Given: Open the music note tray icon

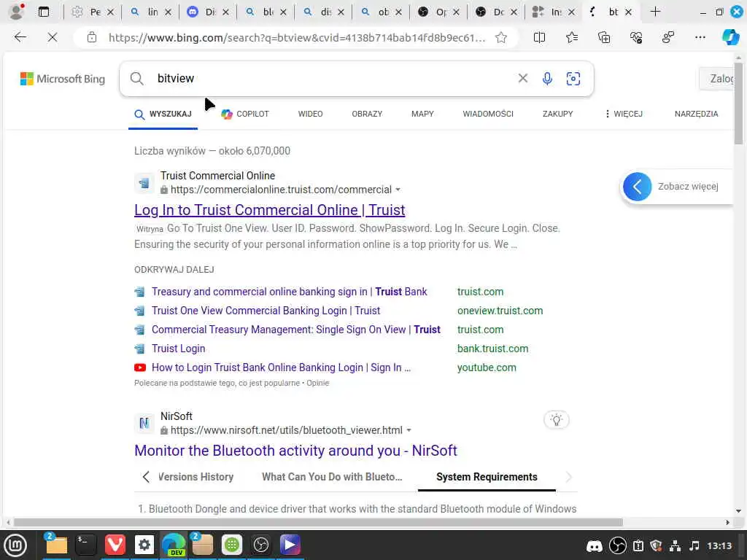Looking at the screenshot, I should (694, 545).
